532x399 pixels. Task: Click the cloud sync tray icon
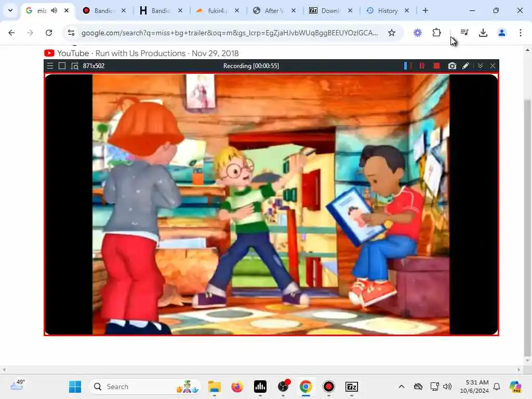click(418, 387)
